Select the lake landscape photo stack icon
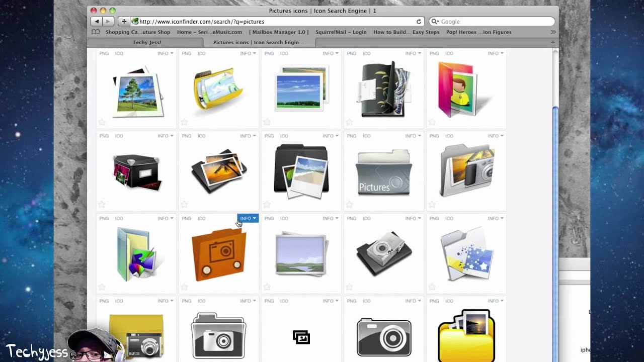This screenshot has width=644, height=362. 302,254
